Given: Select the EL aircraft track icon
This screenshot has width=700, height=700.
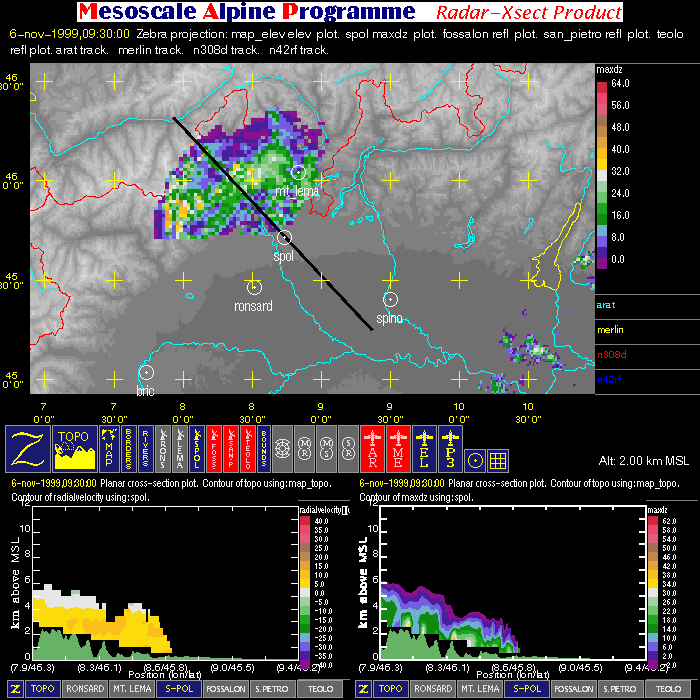Looking at the screenshot, I should click(x=425, y=449).
